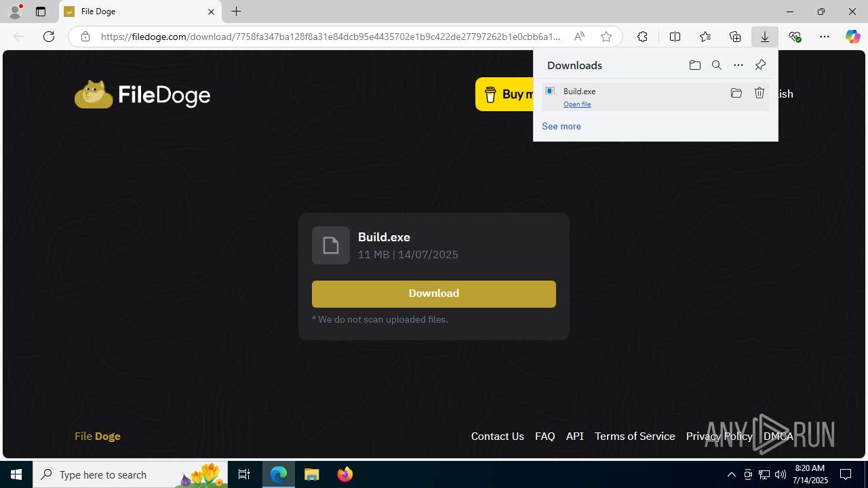The height and width of the screenshot is (488, 868).
Task: Open more options in Downloads panel
Action: 738,65
